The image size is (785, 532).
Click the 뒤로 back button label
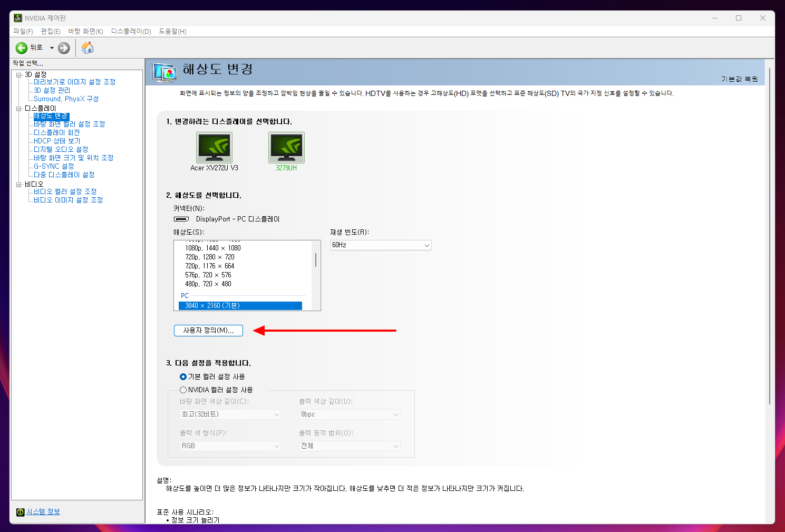pyautogui.click(x=36, y=48)
